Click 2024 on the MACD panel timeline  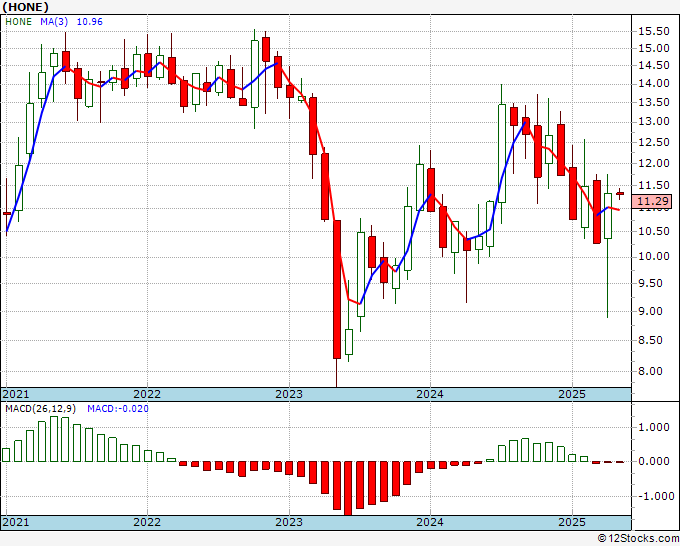(x=430, y=522)
